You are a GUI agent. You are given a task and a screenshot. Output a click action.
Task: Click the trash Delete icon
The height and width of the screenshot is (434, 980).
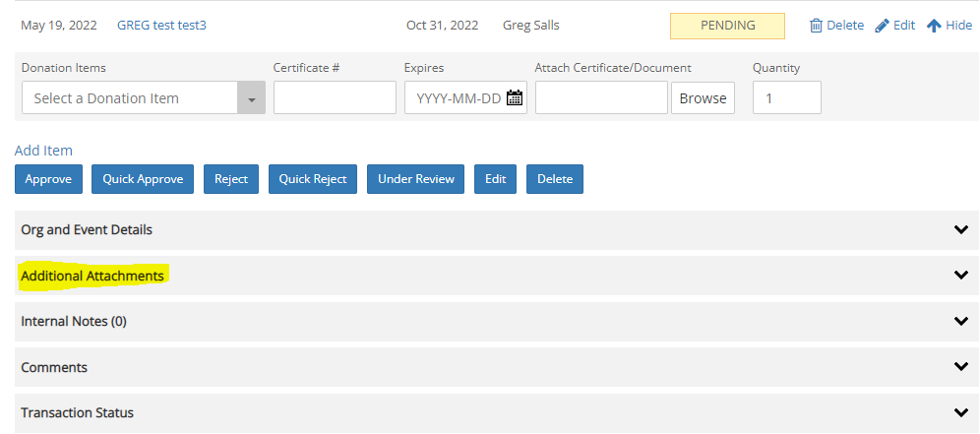click(x=816, y=26)
